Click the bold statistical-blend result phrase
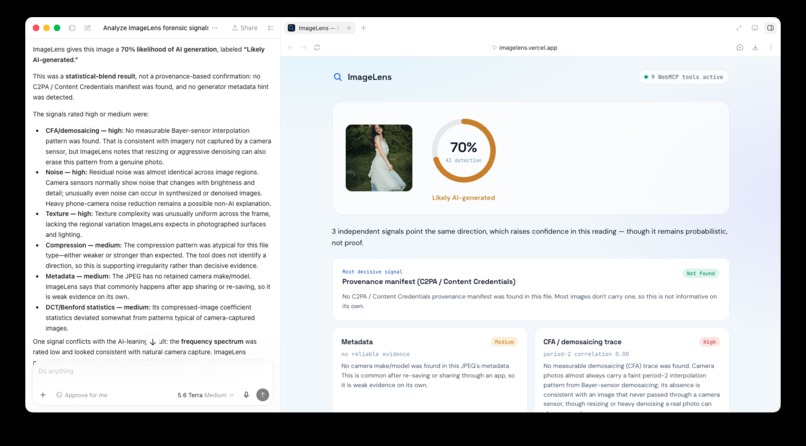This screenshot has height=446, width=806. click(100, 76)
